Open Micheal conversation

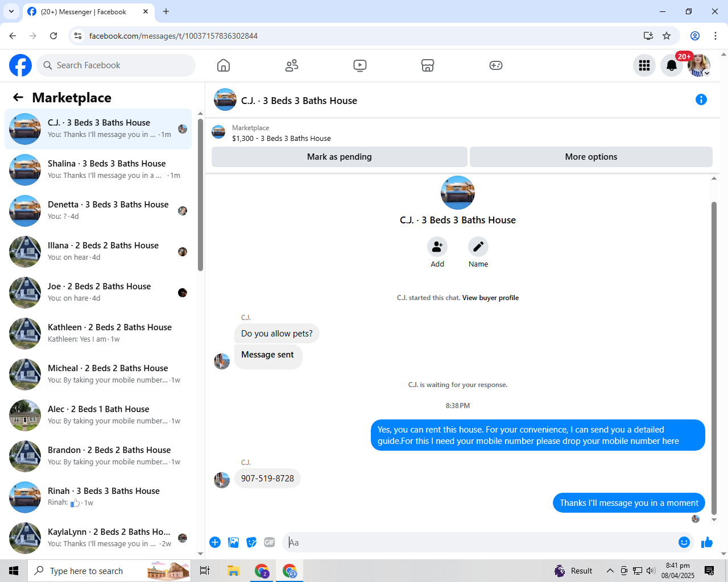(x=98, y=375)
